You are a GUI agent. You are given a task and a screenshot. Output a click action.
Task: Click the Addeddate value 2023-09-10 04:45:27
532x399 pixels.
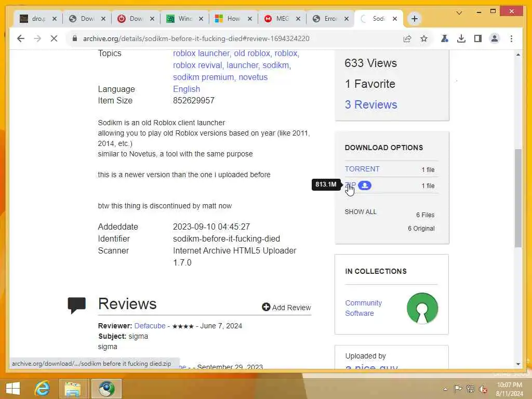tap(211, 227)
